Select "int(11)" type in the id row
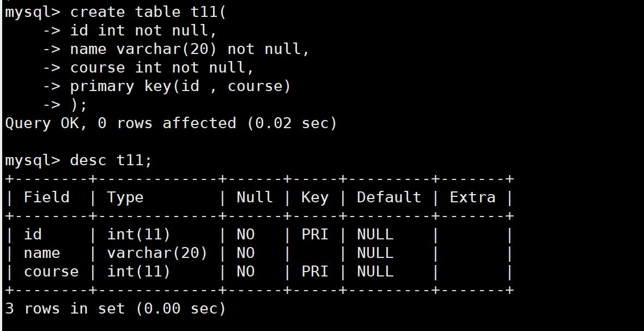 pos(138,234)
